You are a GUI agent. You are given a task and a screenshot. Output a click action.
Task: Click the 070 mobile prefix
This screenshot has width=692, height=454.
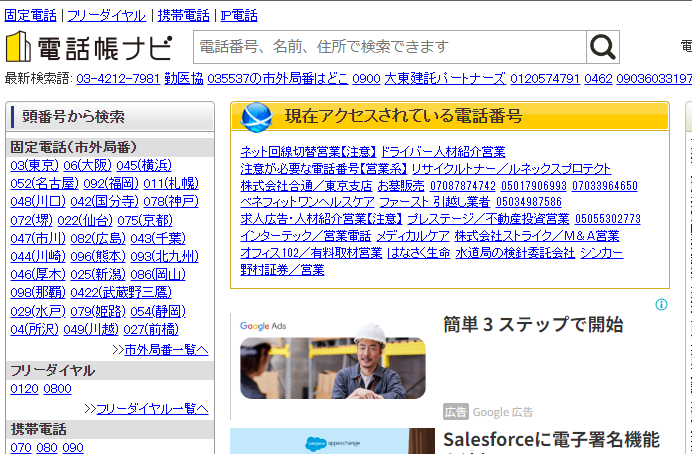click(21, 448)
